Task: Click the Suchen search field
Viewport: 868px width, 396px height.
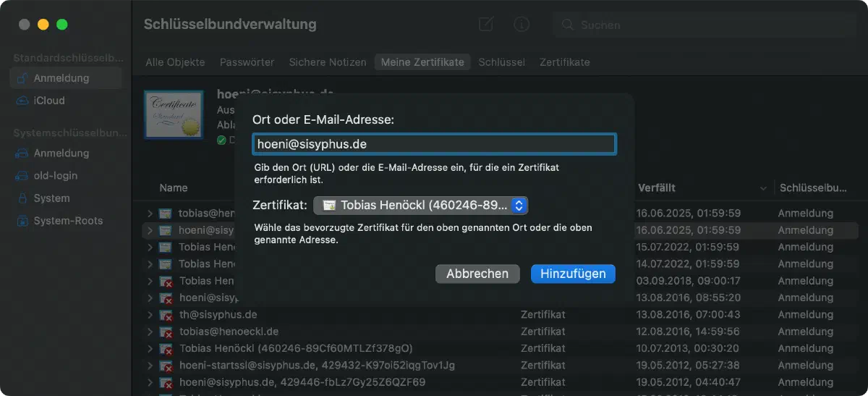Action: tap(705, 25)
